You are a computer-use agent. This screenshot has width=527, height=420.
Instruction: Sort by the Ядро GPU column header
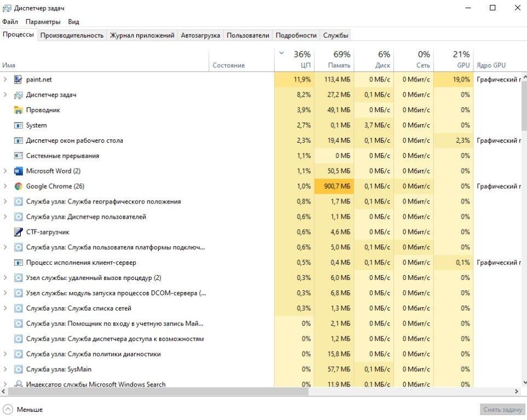497,60
